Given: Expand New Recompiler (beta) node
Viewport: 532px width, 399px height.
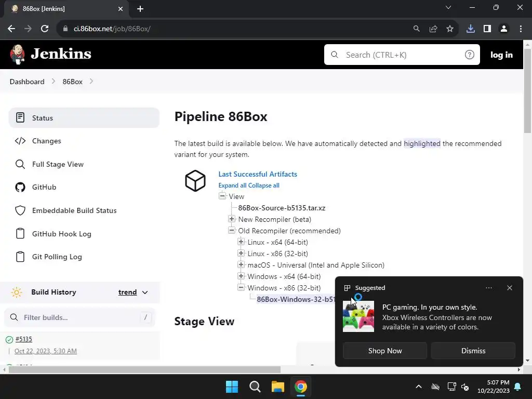Looking at the screenshot, I should coord(232,219).
